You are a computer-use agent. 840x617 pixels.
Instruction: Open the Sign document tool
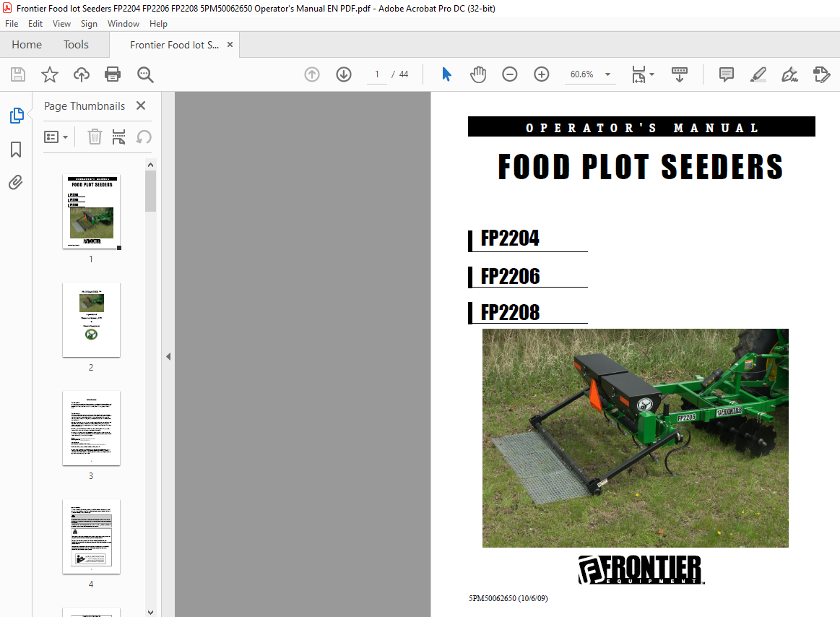pyautogui.click(x=789, y=74)
